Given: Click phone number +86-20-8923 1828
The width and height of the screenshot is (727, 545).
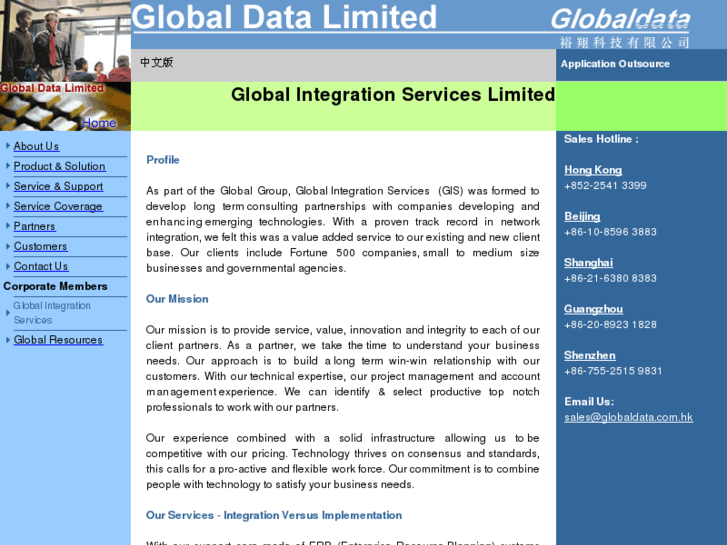Looking at the screenshot, I should [x=610, y=325].
